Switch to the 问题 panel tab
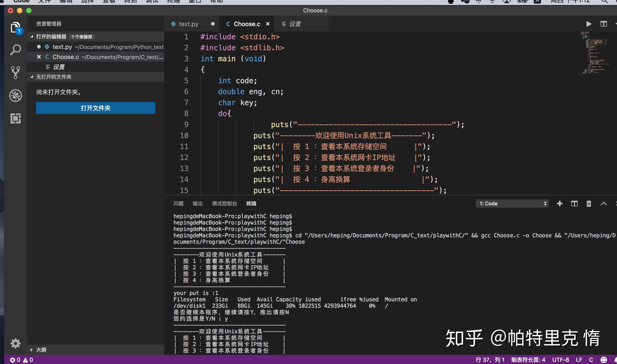Viewport: 617px width, 364px height. (x=178, y=203)
